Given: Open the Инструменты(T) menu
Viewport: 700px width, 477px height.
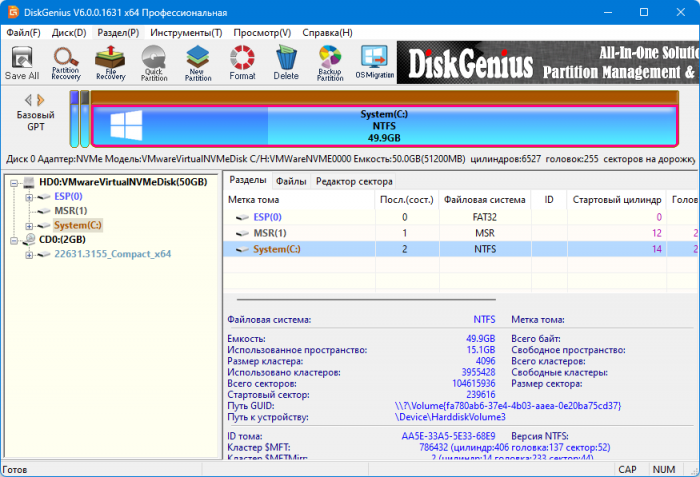Looking at the screenshot, I should (186, 33).
